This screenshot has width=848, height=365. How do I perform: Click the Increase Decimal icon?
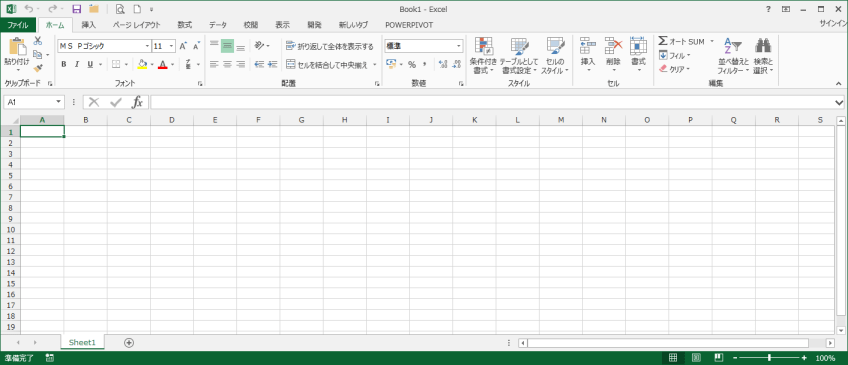point(443,64)
